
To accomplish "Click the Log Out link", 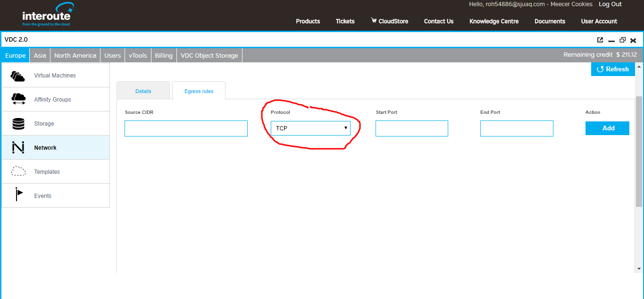I will point(611,4).
